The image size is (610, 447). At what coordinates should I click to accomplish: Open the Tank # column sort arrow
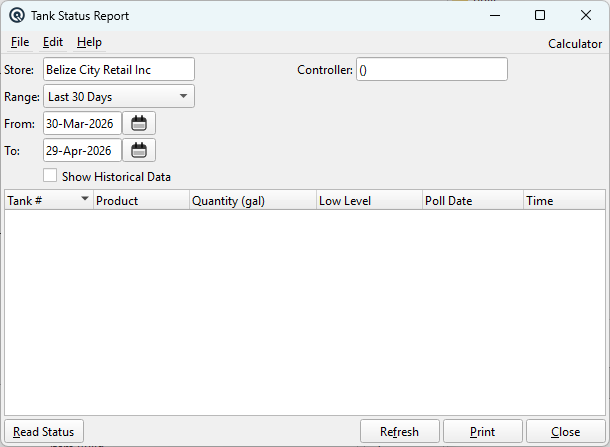pyautogui.click(x=84, y=199)
